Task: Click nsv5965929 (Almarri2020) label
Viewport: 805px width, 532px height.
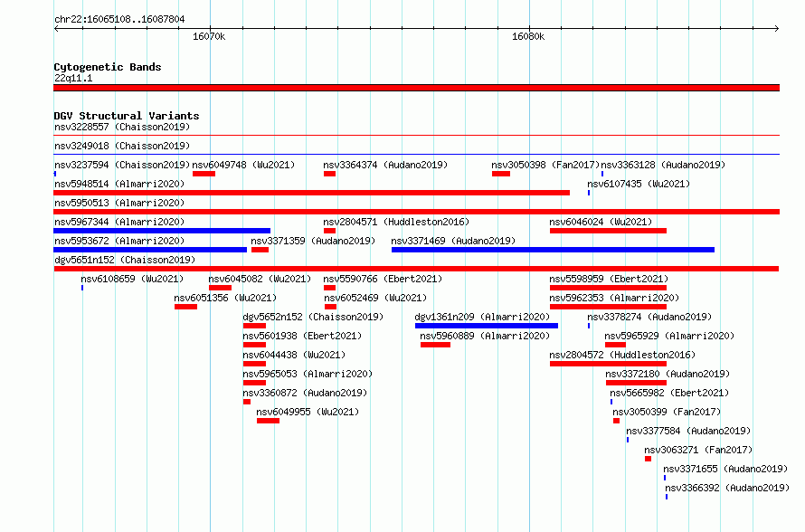Action: tap(669, 336)
